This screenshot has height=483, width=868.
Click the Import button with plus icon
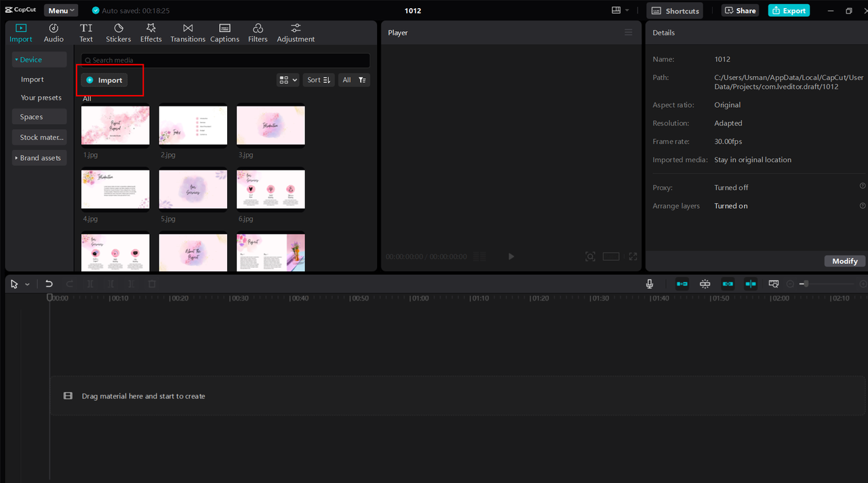pyautogui.click(x=104, y=80)
